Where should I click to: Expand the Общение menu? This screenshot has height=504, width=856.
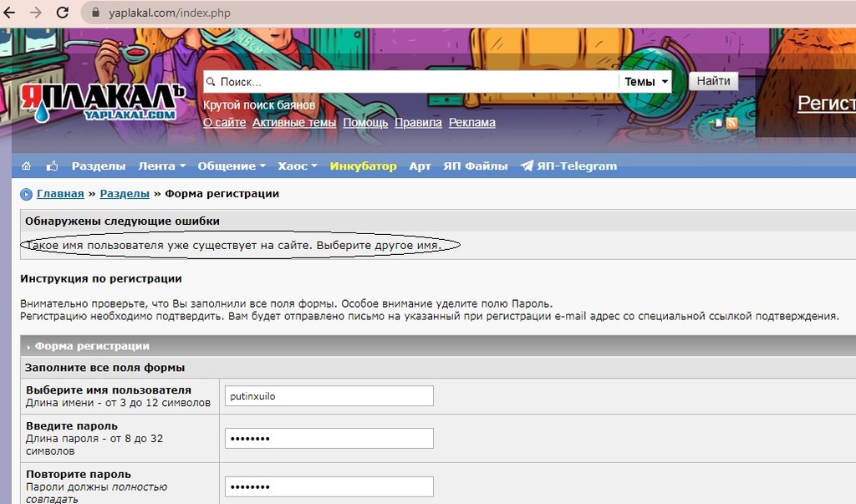[232, 166]
